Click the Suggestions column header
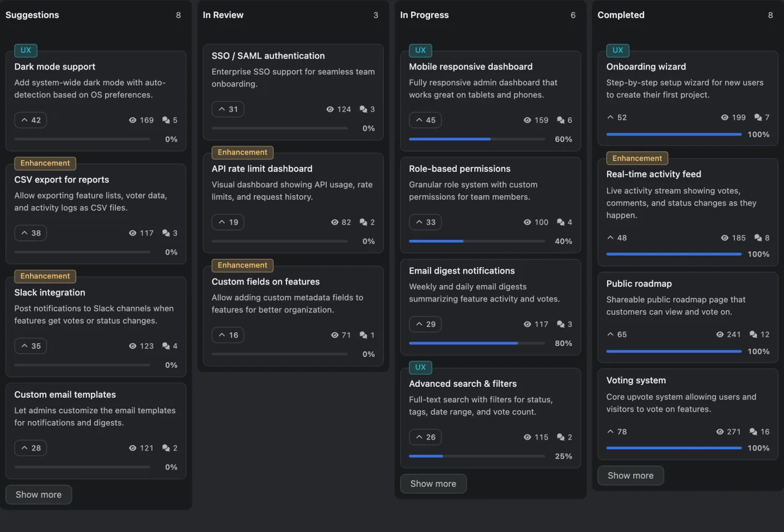This screenshot has height=532, width=784. (32, 15)
